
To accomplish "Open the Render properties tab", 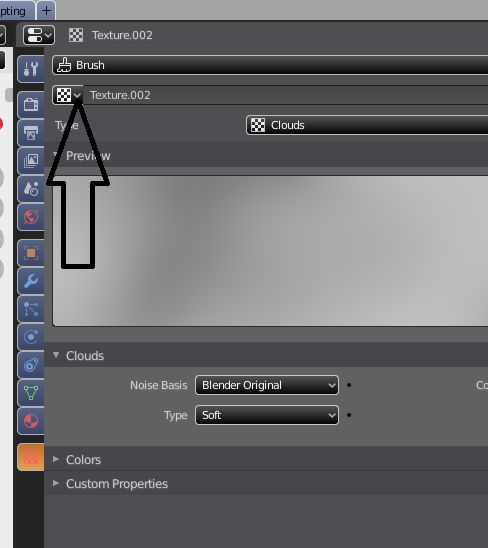I will tap(31, 104).
